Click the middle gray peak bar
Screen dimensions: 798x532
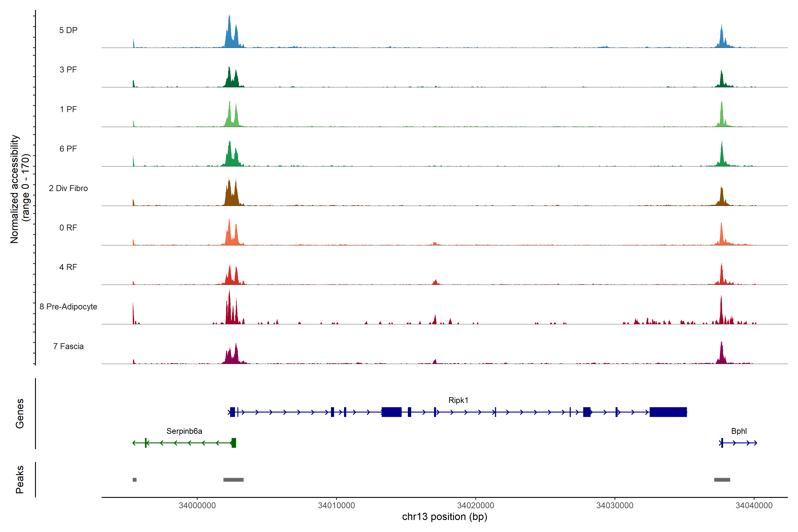pyautogui.click(x=233, y=480)
